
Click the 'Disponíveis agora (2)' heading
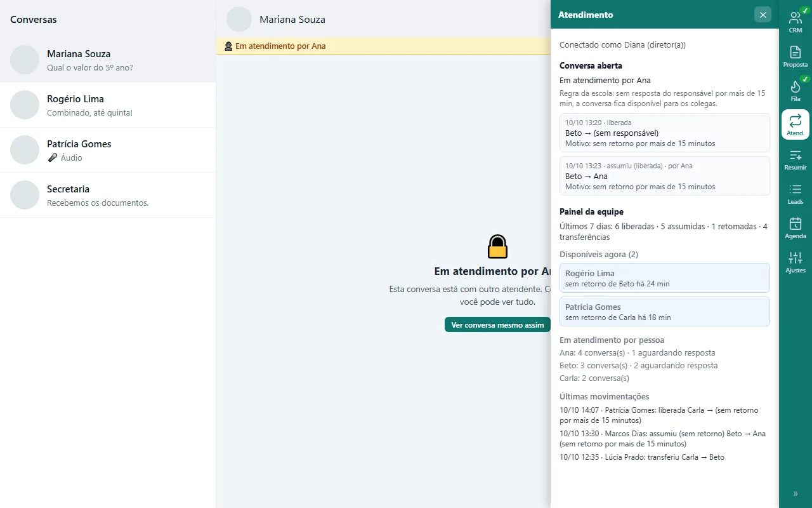coord(599,255)
